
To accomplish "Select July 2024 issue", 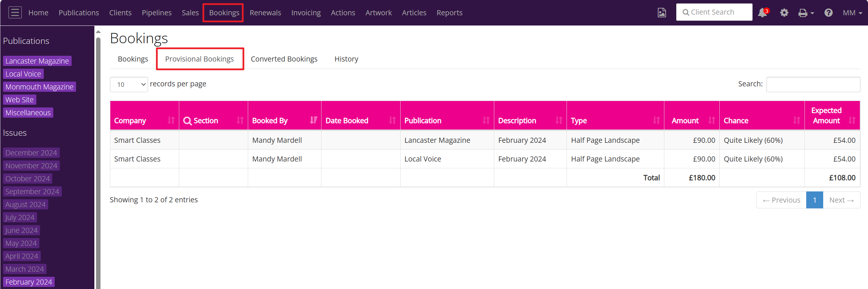I will pos(20,217).
